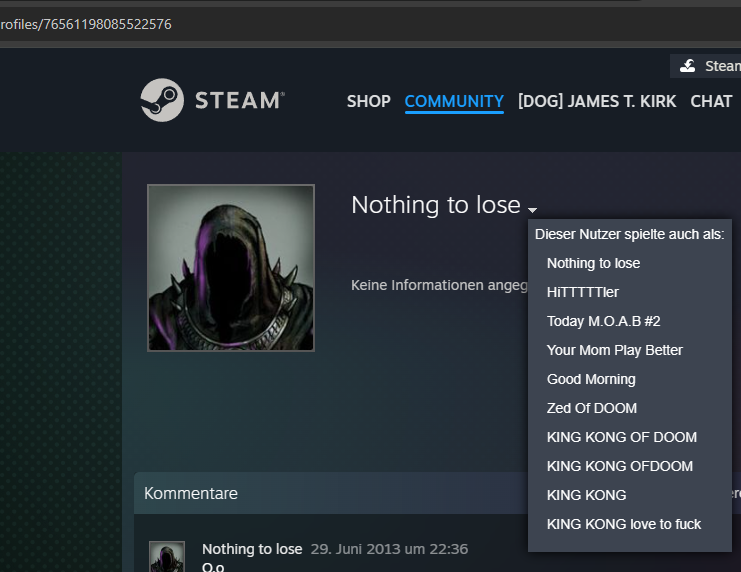This screenshot has height=572, width=741.
Task: Select alias Good Morning
Action: pyautogui.click(x=591, y=379)
